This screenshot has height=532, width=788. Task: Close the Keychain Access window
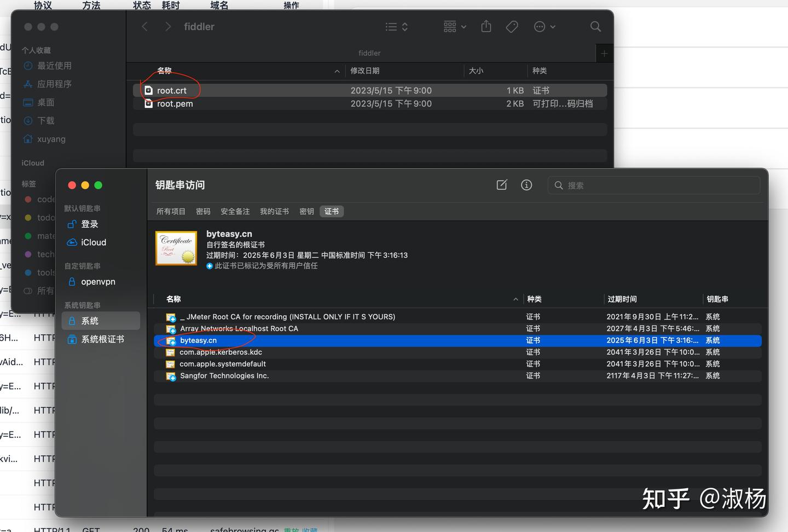72,185
